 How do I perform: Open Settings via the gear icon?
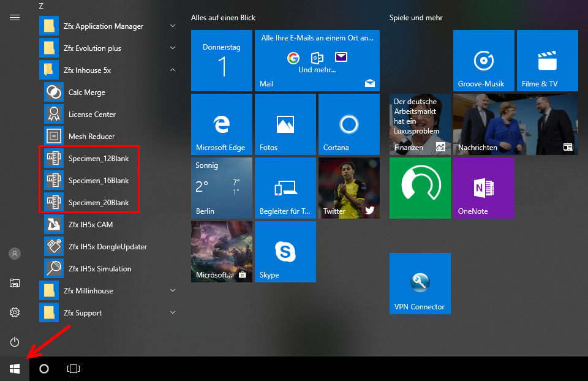tap(15, 312)
